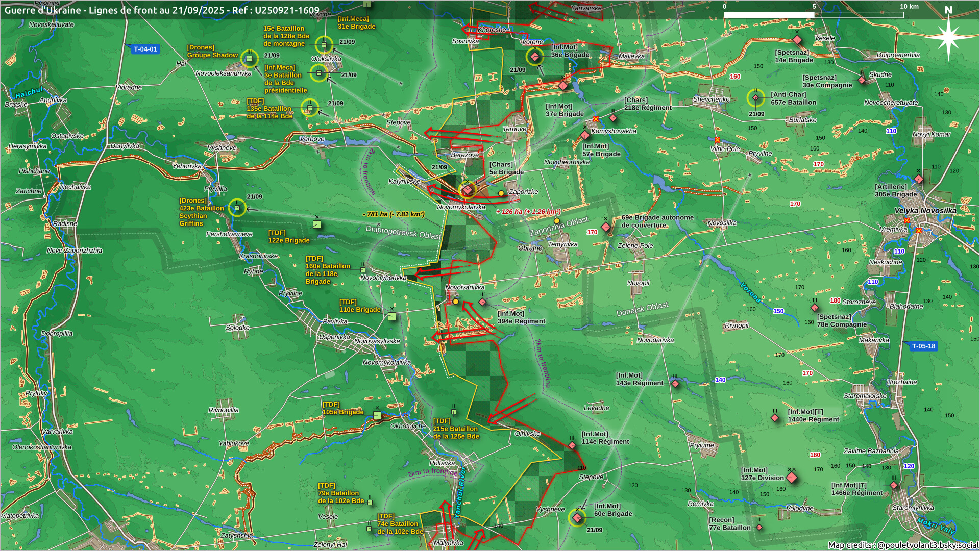980x551 pixels.
Task: Click the 110e Brigade green square icon
Action: tap(391, 316)
